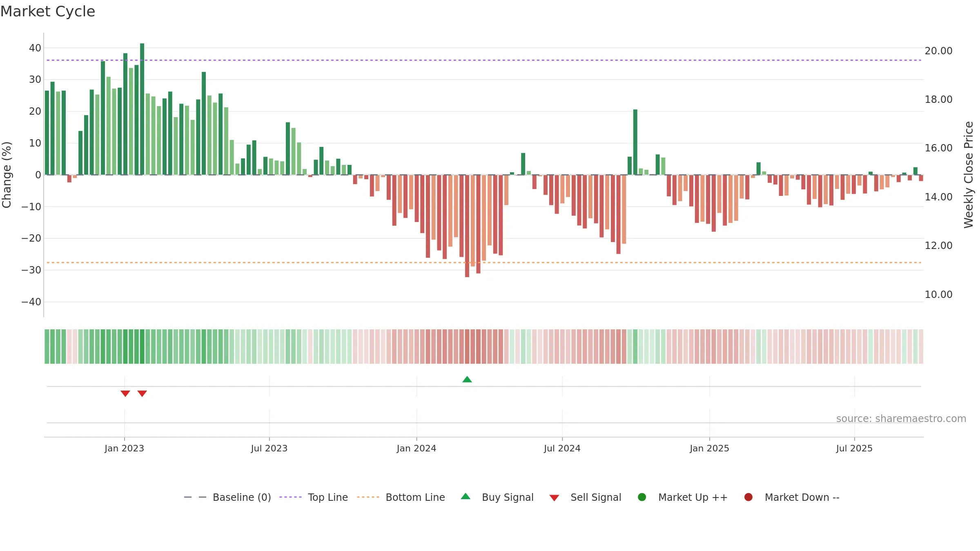The height and width of the screenshot is (551, 980).
Task: Toggle the Buy Signal legend entry
Action: click(497, 497)
